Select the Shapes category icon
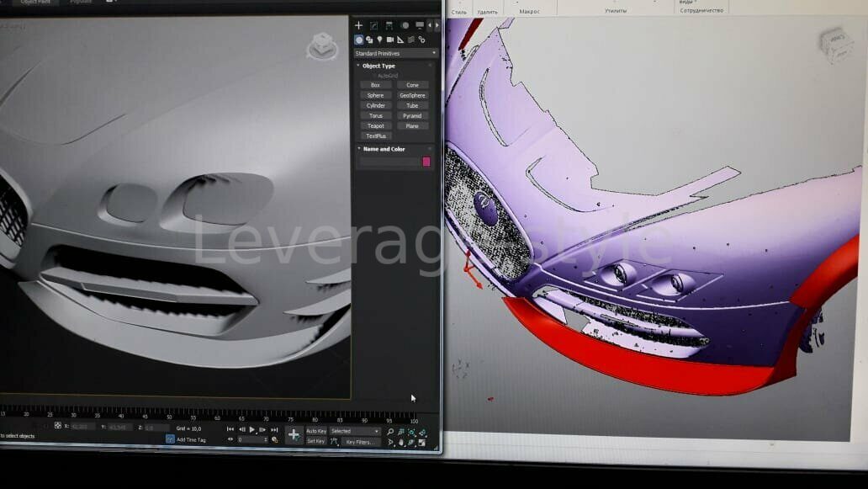This screenshot has width=868, height=489. [369, 40]
